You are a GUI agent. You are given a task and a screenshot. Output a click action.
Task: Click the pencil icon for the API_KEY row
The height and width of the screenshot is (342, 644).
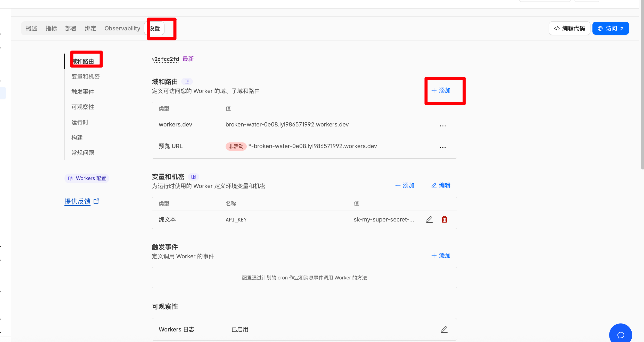429,219
